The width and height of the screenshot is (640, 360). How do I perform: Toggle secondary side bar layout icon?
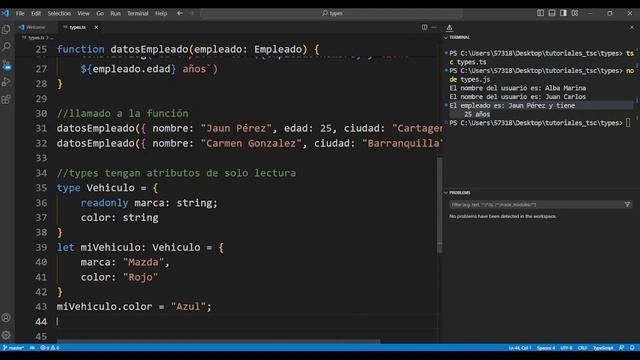(x=563, y=13)
